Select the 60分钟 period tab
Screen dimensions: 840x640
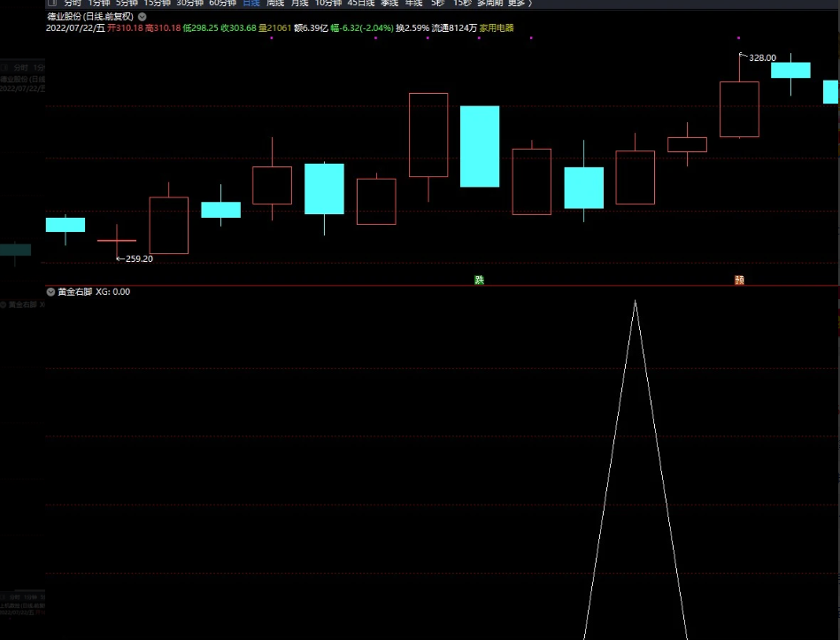pos(222,4)
